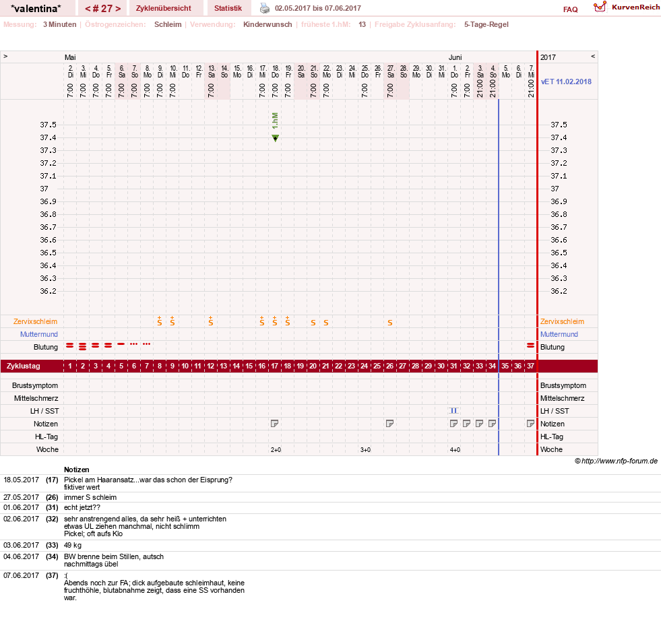This screenshot has height=644, width=661.
Task: Click the *valentina* user name tab
Action: click(x=36, y=9)
